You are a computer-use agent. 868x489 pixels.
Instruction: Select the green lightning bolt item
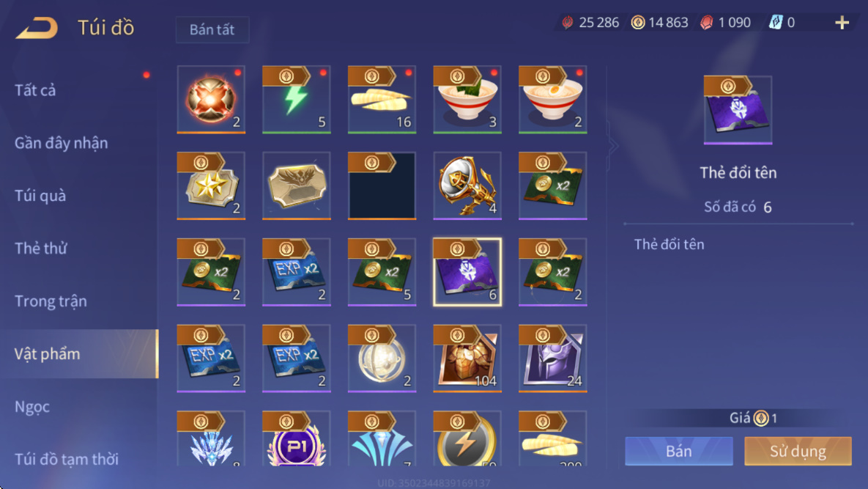297,100
